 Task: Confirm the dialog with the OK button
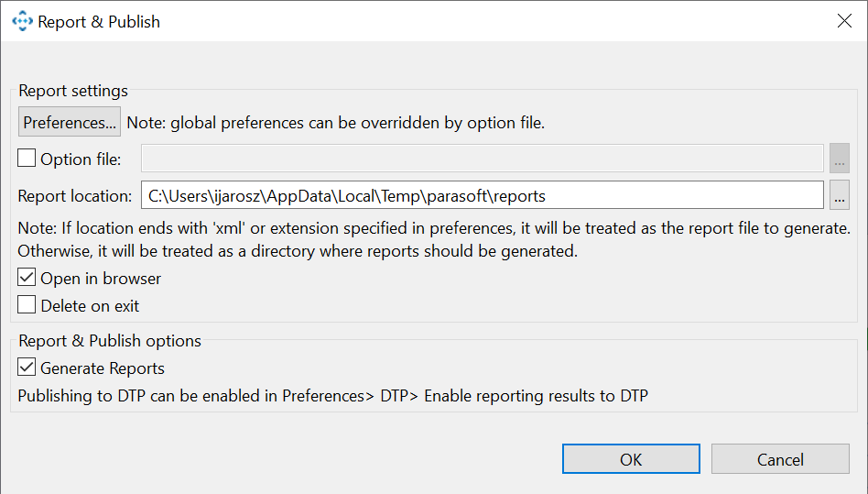coord(631,459)
